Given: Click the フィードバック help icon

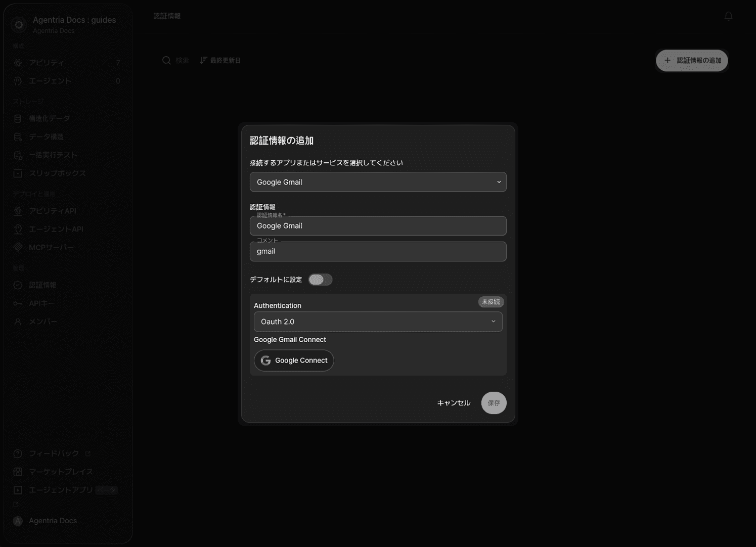Looking at the screenshot, I should (x=18, y=453).
